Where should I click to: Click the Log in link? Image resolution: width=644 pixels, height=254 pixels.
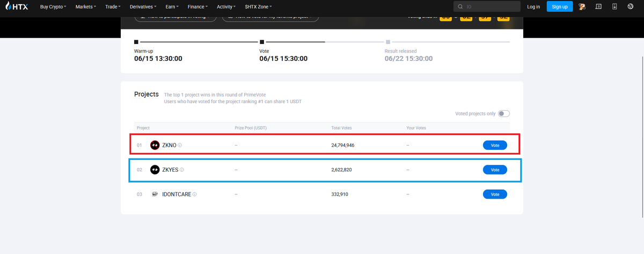click(533, 7)
